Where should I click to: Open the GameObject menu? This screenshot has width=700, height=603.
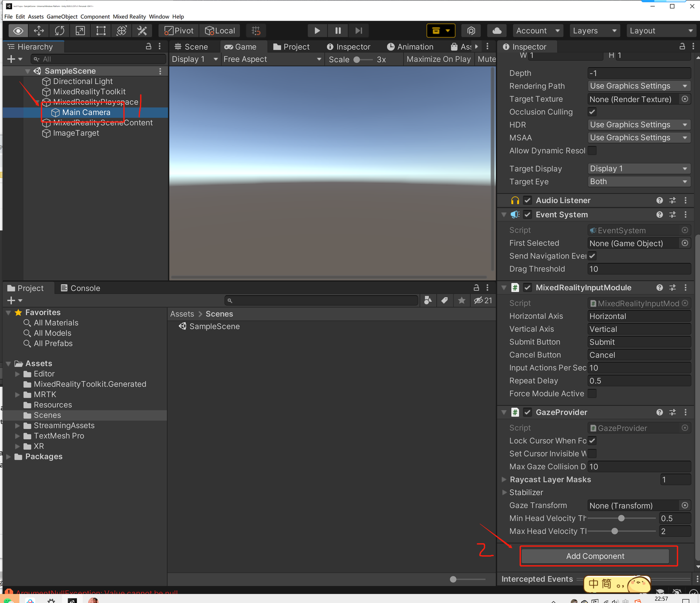click(62, 16)
